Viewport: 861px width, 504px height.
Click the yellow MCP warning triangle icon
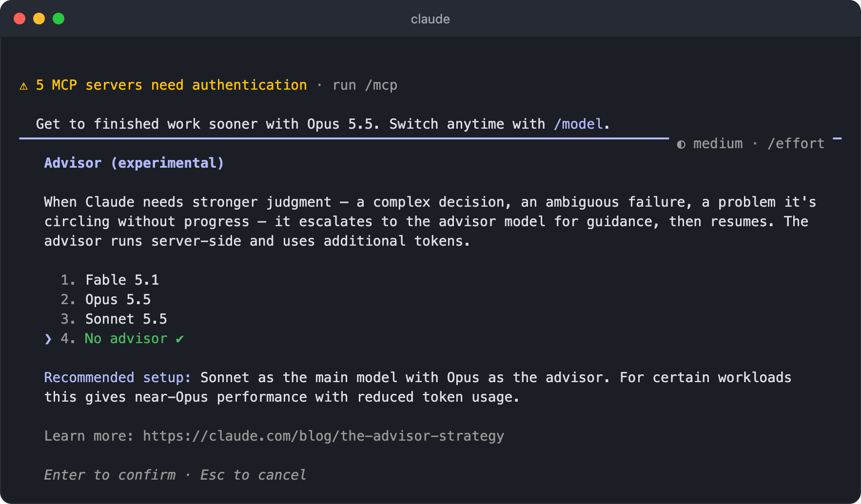(x=23, y=86)
